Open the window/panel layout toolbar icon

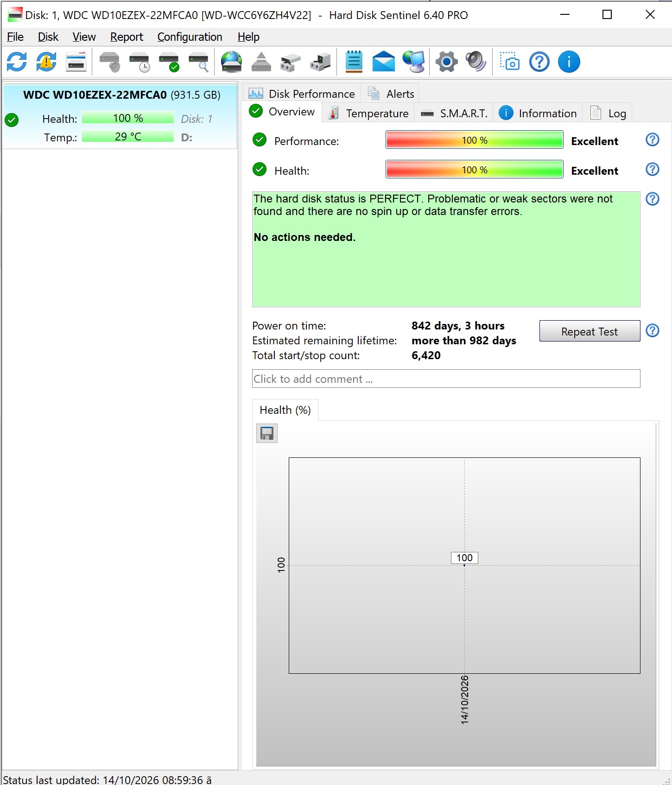(76, 62)
